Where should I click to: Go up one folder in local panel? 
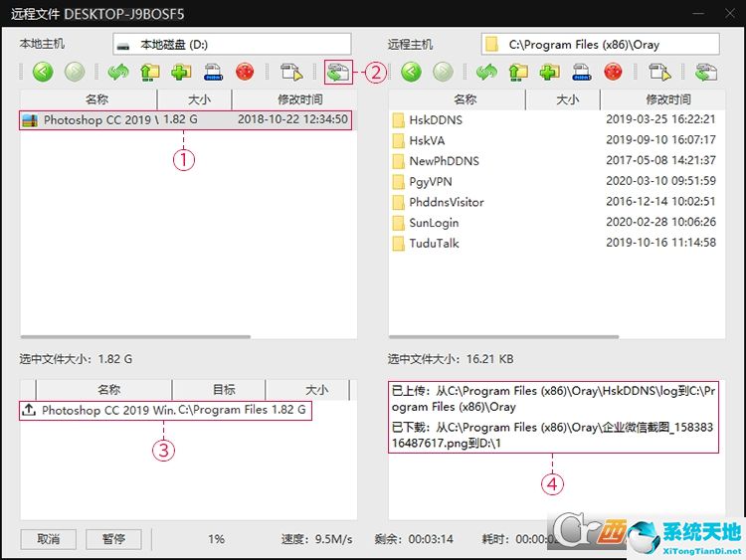[x=149, y=72]
